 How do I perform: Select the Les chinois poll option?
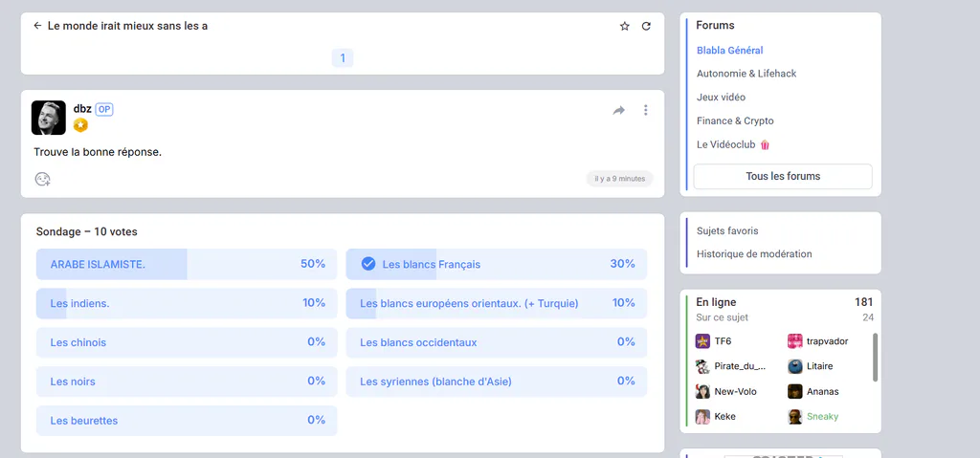pyautogui.click(x=187, y=342)
